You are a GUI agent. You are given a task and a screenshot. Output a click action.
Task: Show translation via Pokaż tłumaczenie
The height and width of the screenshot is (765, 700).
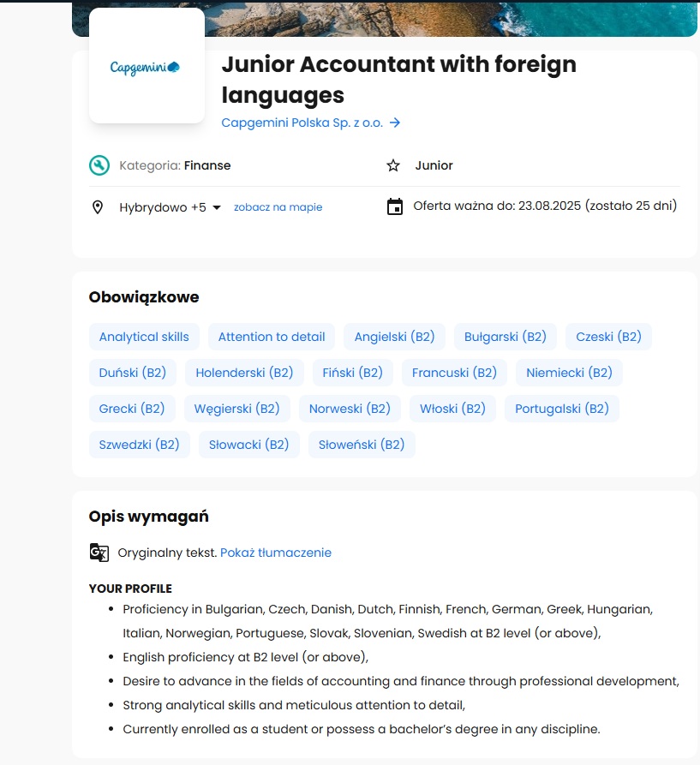click(276, 553)
